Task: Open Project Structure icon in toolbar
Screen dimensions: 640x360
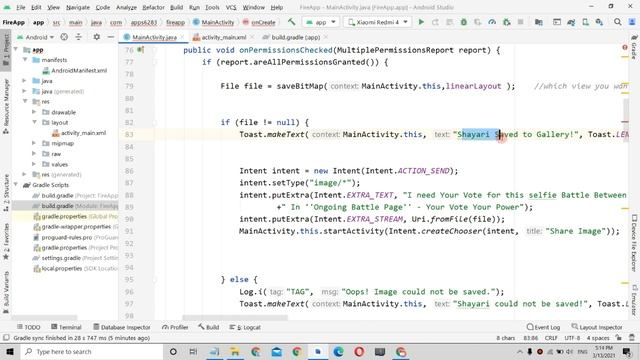Action: [539, 22]
